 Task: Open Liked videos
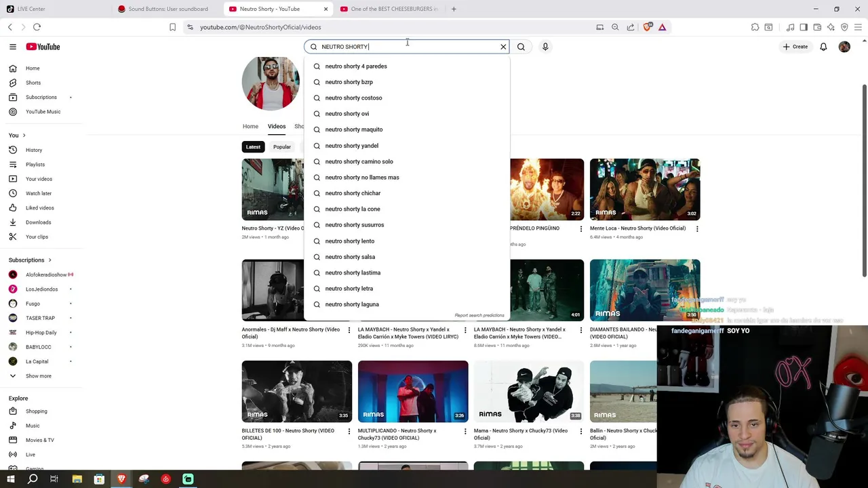(x=41, y=208)
